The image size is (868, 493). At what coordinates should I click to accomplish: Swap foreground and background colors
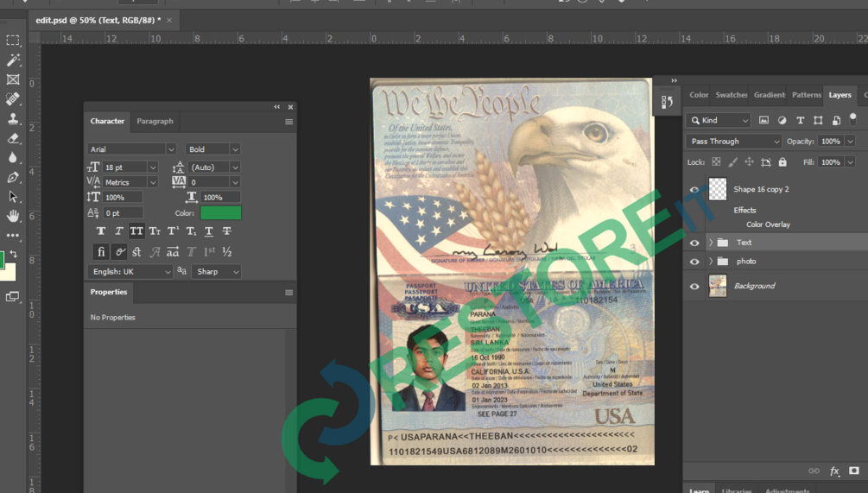(x=14, y=254)
